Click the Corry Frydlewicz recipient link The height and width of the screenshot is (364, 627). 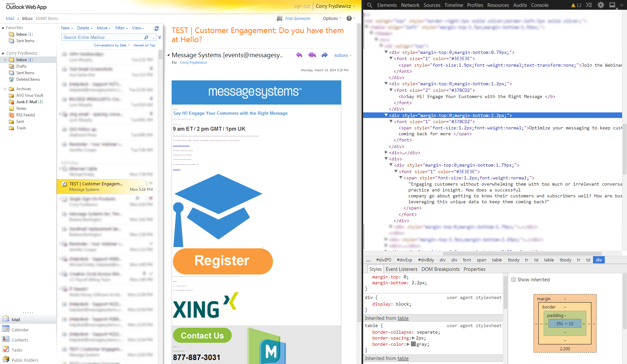[193, 62]
